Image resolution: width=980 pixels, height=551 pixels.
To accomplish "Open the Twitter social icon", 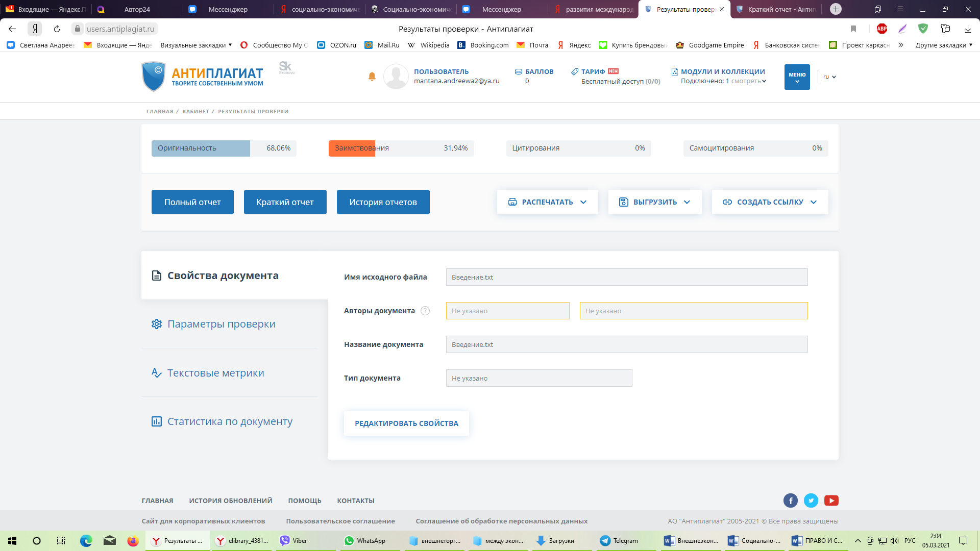I will (x=811, y=500).
